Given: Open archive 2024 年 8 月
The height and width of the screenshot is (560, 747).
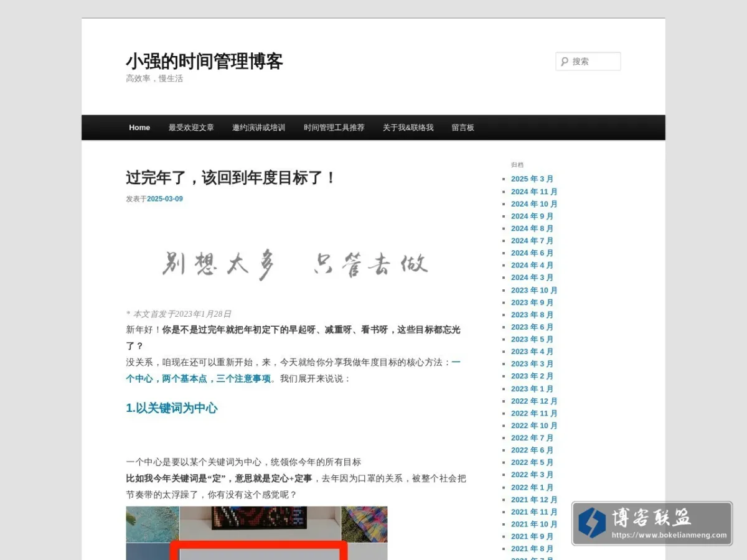Looking at the screenshot, I should pyautogui.click(x=532, y=228).
